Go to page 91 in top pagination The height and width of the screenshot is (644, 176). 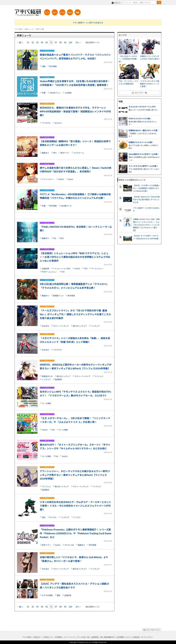[28, 42]
